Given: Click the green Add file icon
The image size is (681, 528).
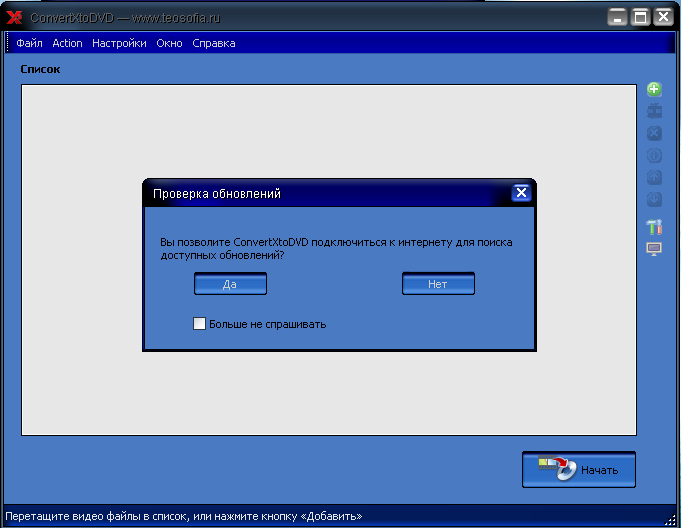Looking at the screenshot, I should point(654,90).
